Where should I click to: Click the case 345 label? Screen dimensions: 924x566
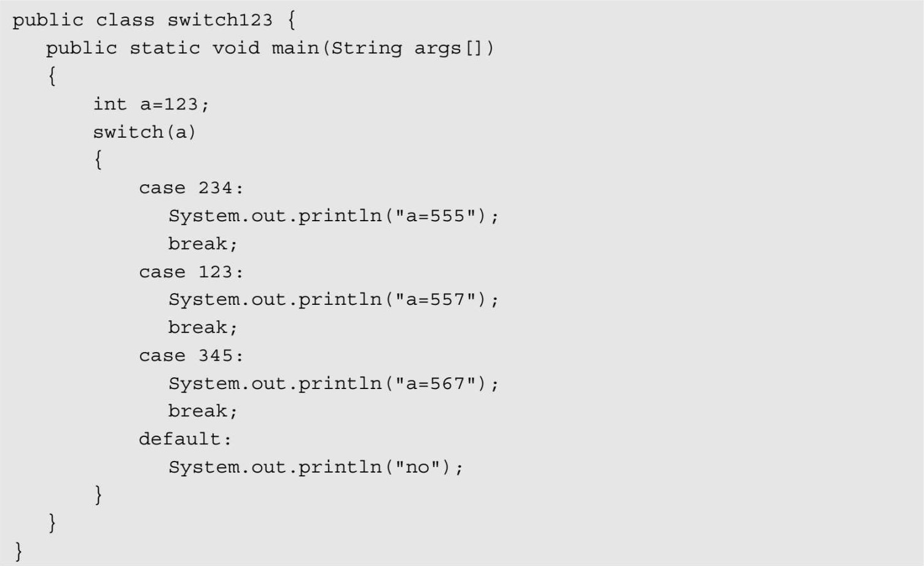coord(190,356)
